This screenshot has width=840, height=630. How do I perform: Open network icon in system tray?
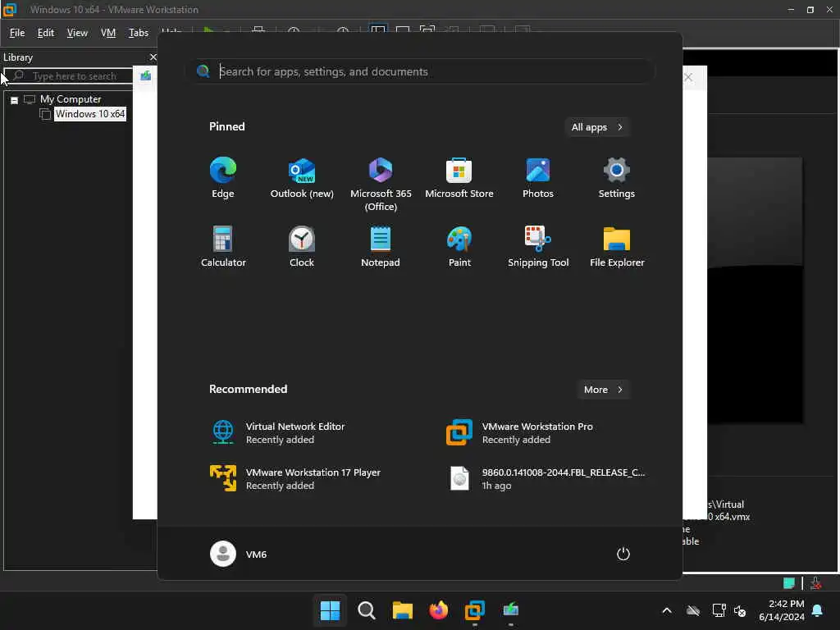tap(719, 610)
